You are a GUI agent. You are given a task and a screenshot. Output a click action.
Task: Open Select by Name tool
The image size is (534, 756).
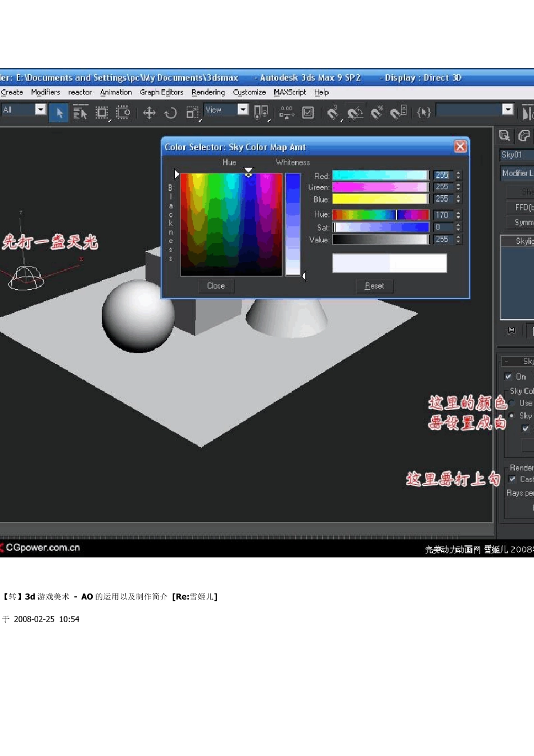[x=80, y=113]
